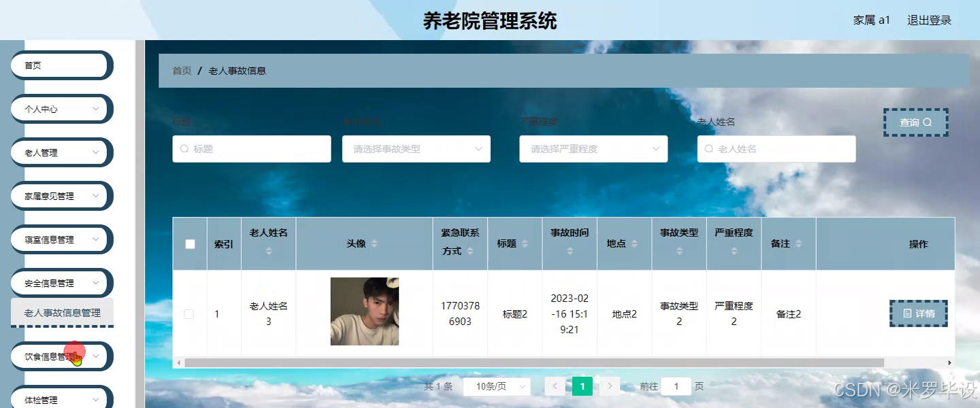Click the next page arrow in pagination

(x=609, y=386)
